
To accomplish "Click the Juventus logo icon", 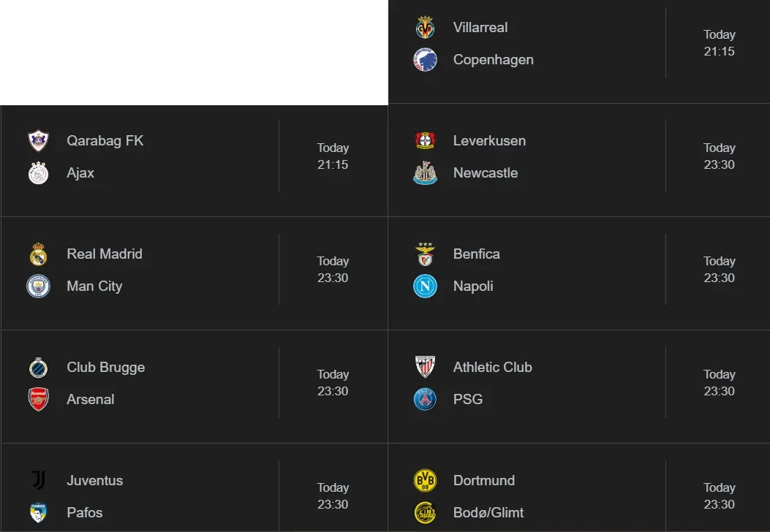I will click(x=38, y=481).
